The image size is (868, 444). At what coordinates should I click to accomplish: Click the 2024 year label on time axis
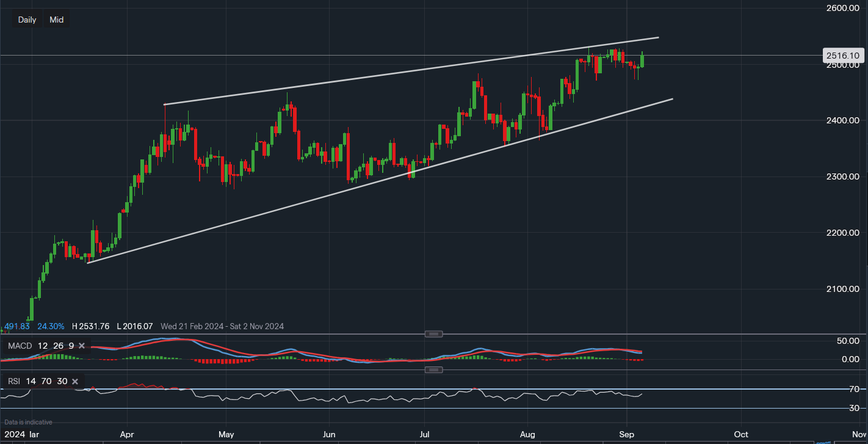[x=15, y=434]
